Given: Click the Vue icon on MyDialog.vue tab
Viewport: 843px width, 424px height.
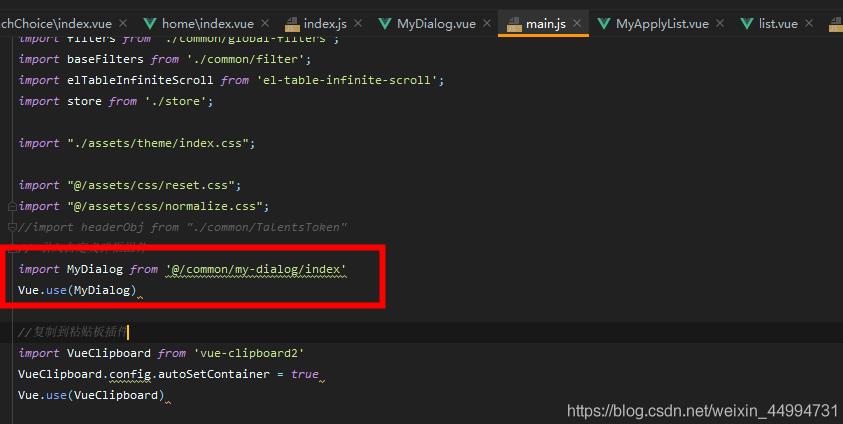Looking at the screenshot, I should (x=385, y=23).
